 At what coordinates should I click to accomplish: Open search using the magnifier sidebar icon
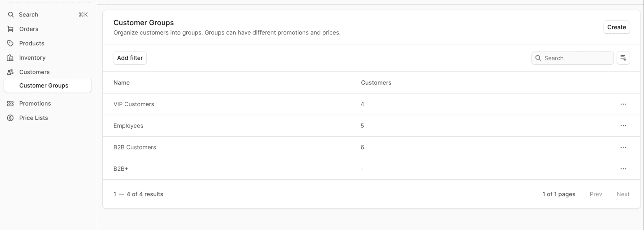tap(11, 15)
